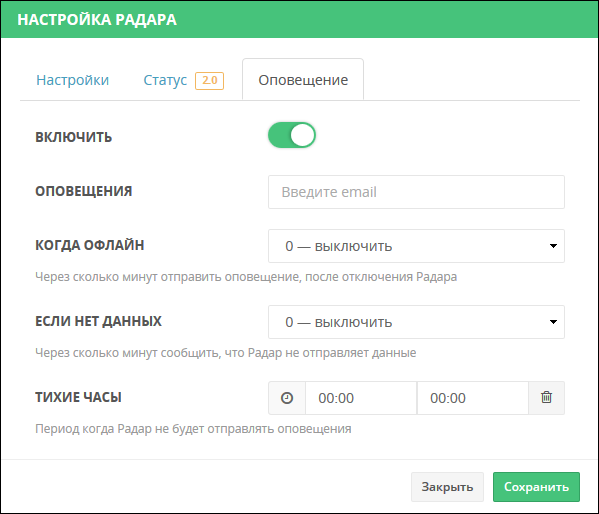Click the trash icon to clear quiet hours

tap(546, 397)
